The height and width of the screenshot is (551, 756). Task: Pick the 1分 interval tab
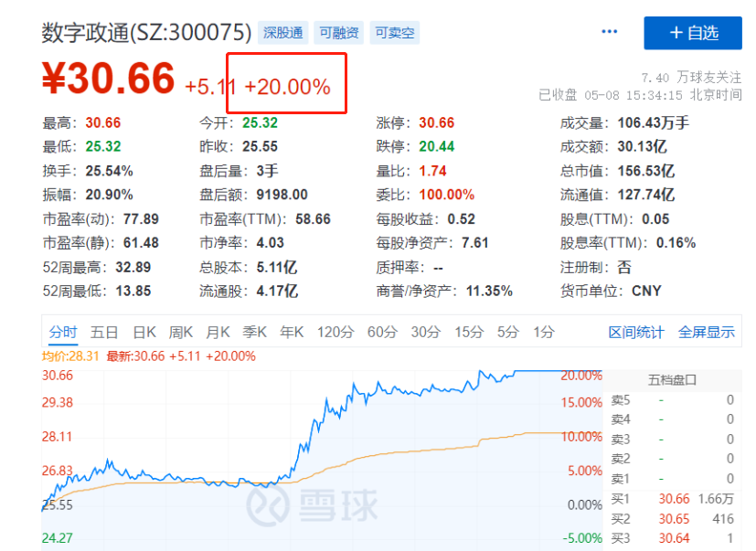tap(544, 332)
